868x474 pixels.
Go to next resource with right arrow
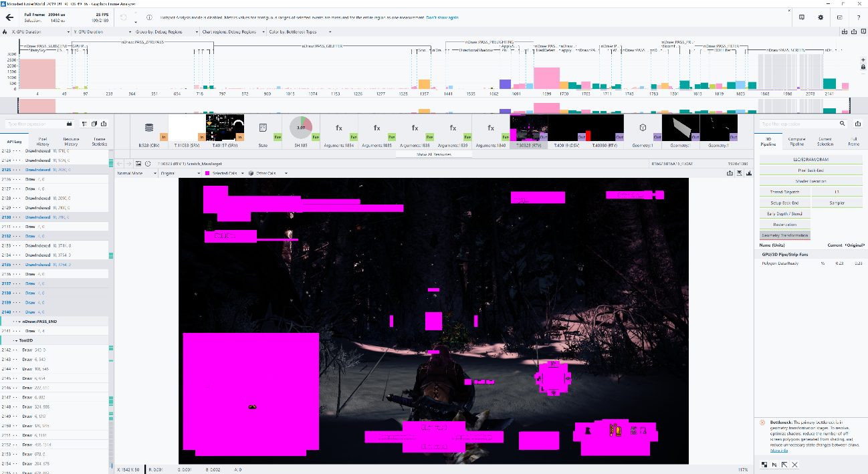(x=128, y=163)
